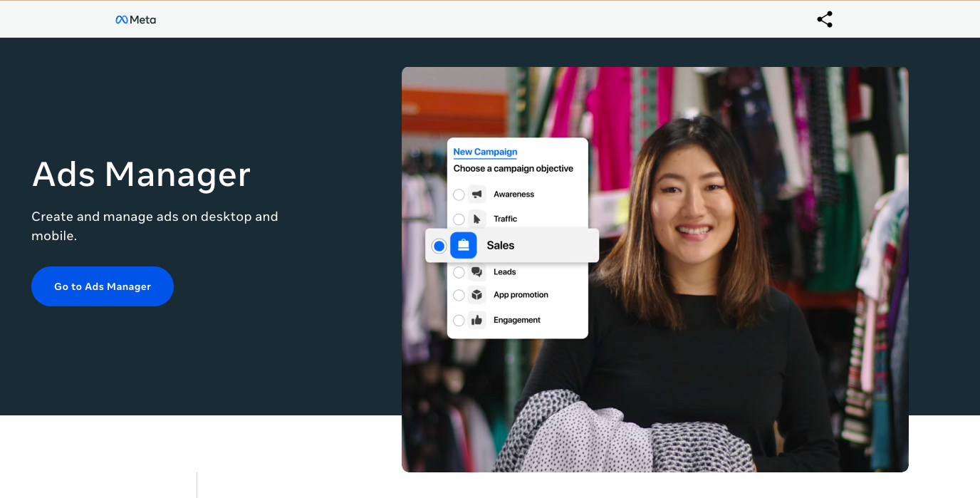Click 'Choose a campaign objective' text
The width and height of the screenshot is (980, 498).
[514, 169]
